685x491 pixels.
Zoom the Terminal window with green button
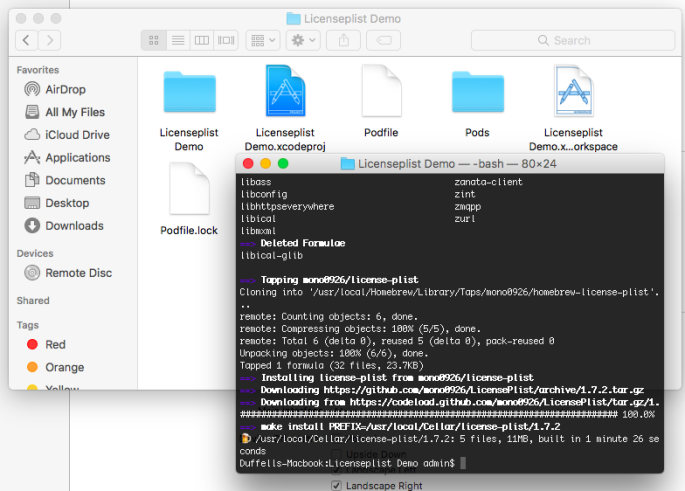pyautogui.click(x=283, y=164)
